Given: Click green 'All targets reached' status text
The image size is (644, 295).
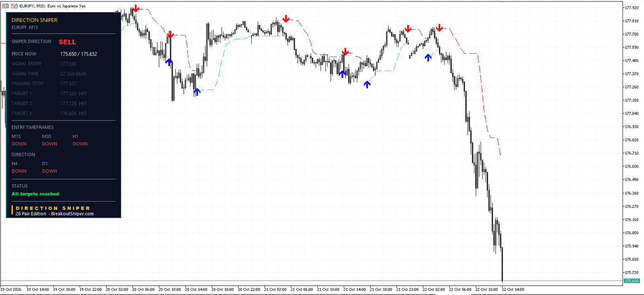Looking at the screenshot, I should coord(35,194).
